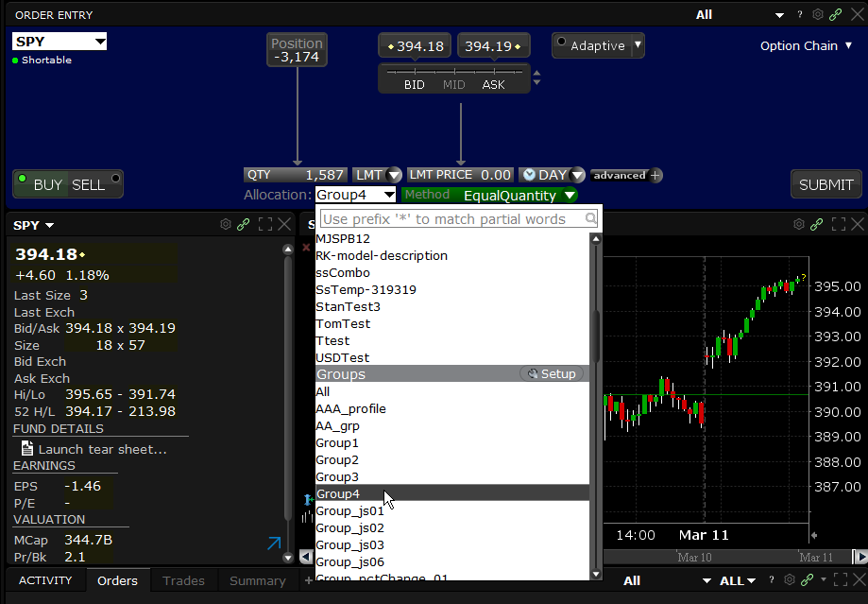Click chart panel link chain icon

click(x=816, y=224)
